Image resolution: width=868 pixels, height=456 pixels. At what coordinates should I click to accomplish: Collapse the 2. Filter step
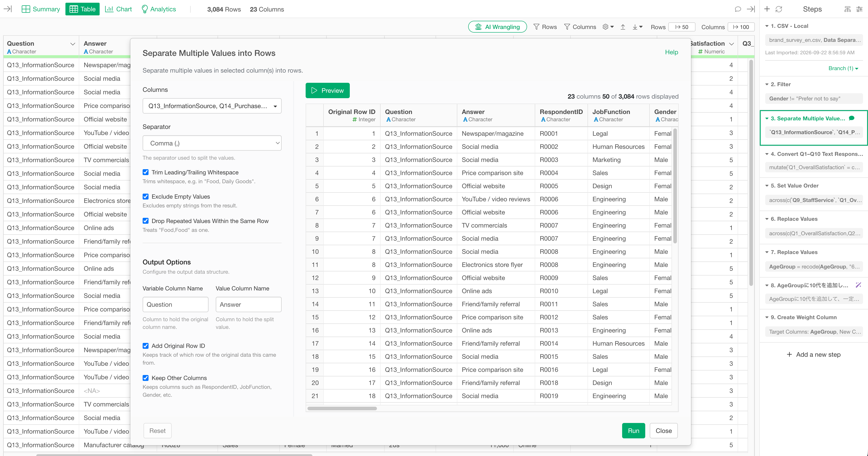[x=767, y=84]
